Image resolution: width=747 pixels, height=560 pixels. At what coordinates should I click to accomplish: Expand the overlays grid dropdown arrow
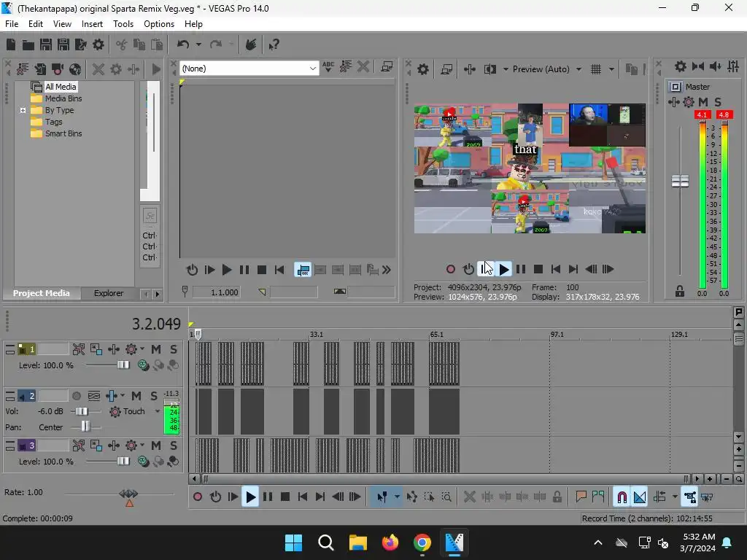click(611, 69)
